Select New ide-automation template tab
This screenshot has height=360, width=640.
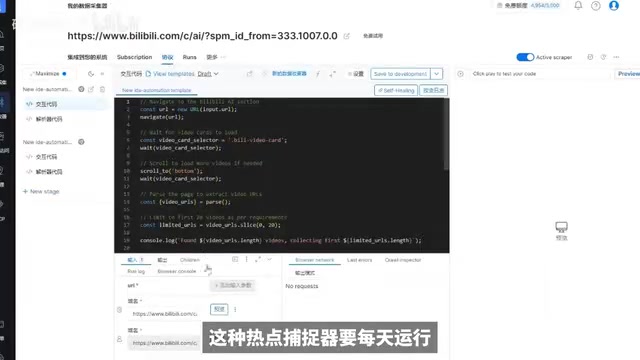156,90
